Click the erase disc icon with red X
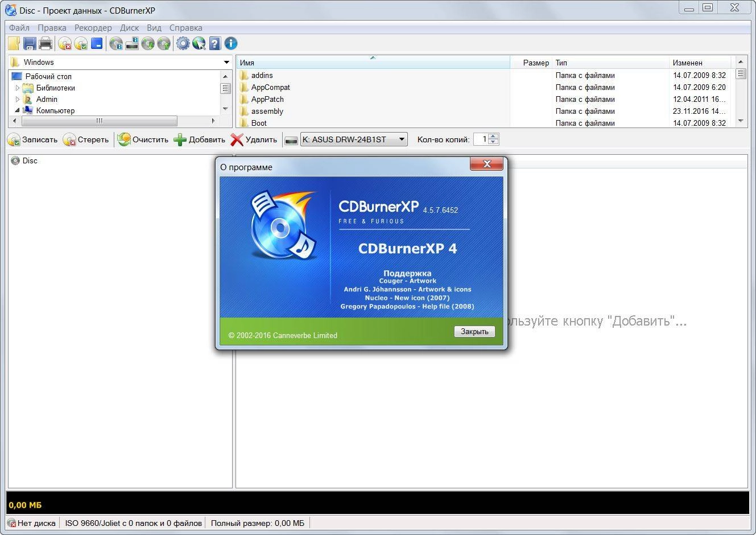This screenshot has width=756, height=535. [65, 43]
